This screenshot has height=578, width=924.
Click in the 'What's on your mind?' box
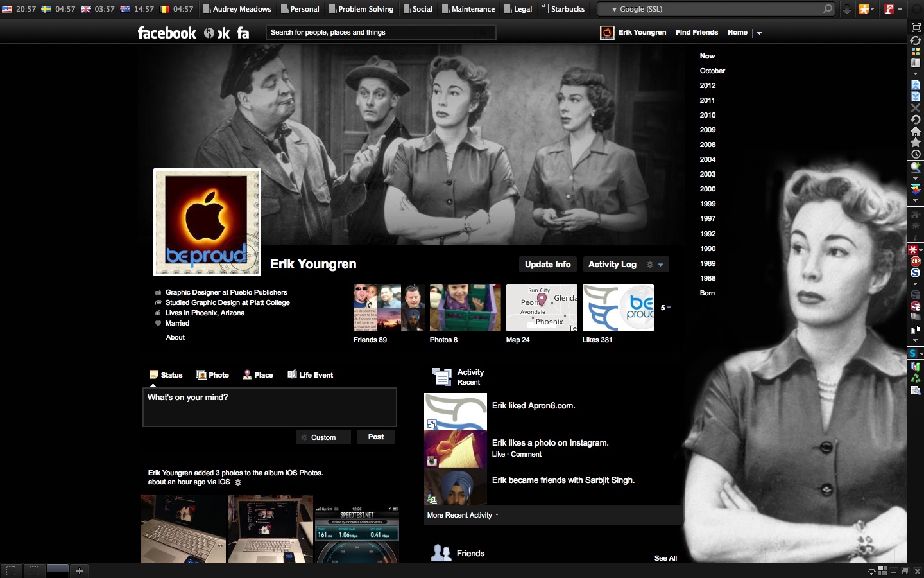[x=269, y=407]
